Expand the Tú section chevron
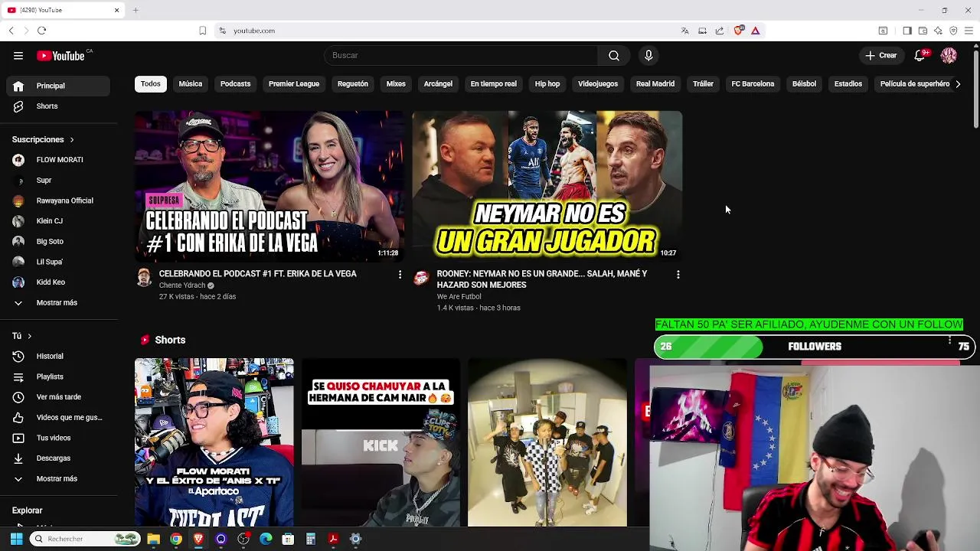 click(x=30, y=336)
